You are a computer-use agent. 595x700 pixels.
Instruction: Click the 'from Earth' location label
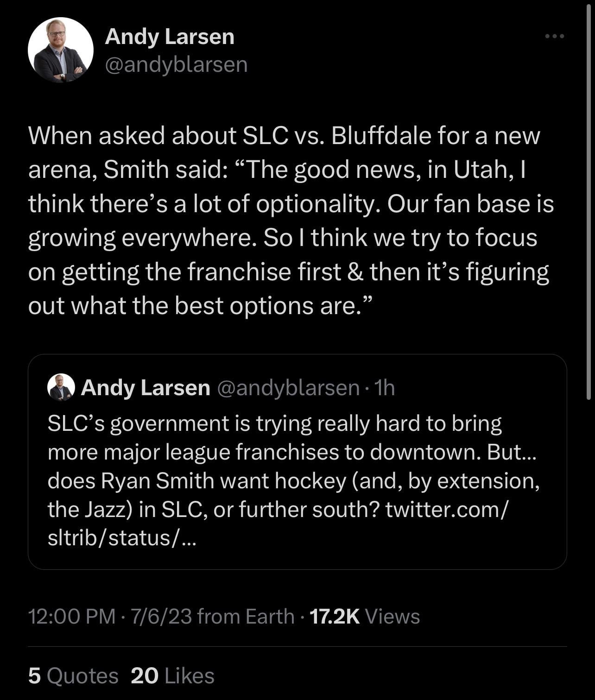pyautogui.click(x=246, y=617)
